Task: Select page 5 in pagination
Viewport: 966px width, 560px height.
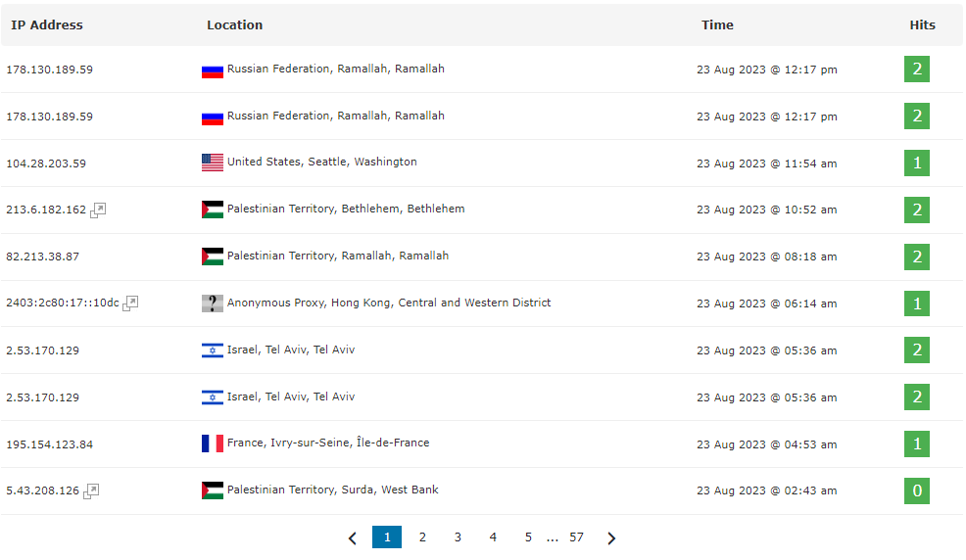Action: pos(528,537)
